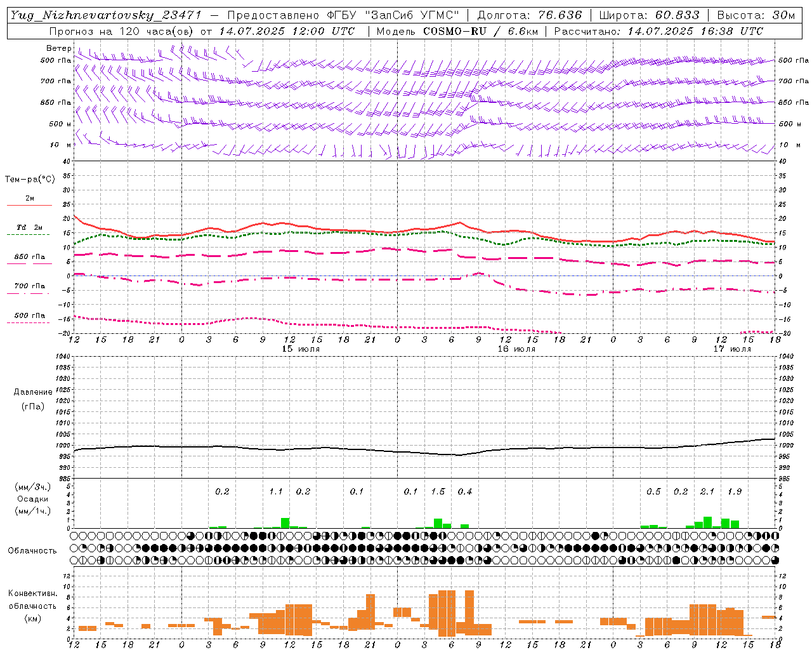Click the Конвективн. panel label
Image resolution: width=812 pixels, height=650 pixels.
click(x=32, y=594)
